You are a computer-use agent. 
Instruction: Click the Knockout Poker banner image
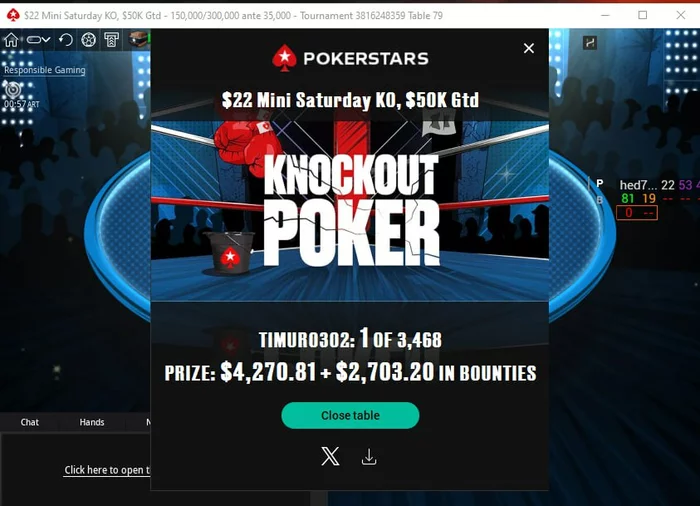pos(350,211)
